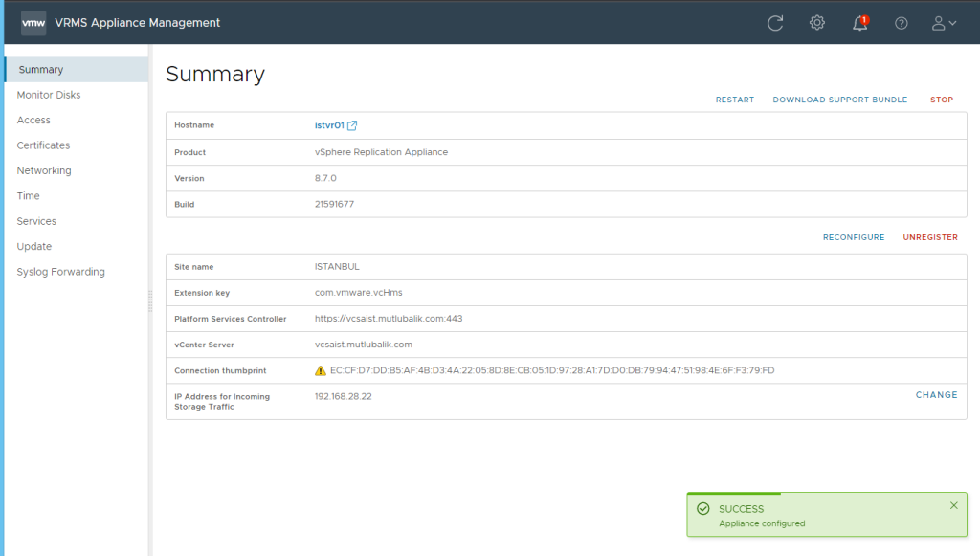Image resolution: width=980 pixels, height=556 pixels.
Task: Click the site name ISTANBUL
Action: pyautogui.click(x=337, y=267)
